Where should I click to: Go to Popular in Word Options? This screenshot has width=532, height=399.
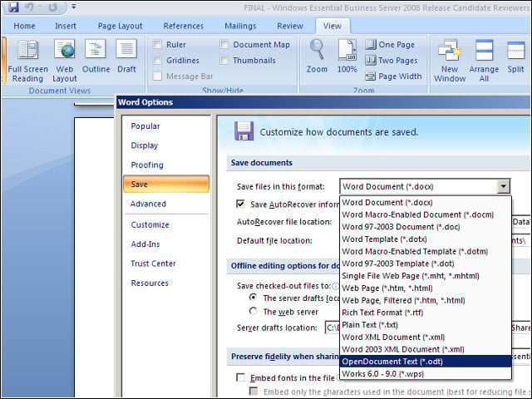[x=166, y=126]
